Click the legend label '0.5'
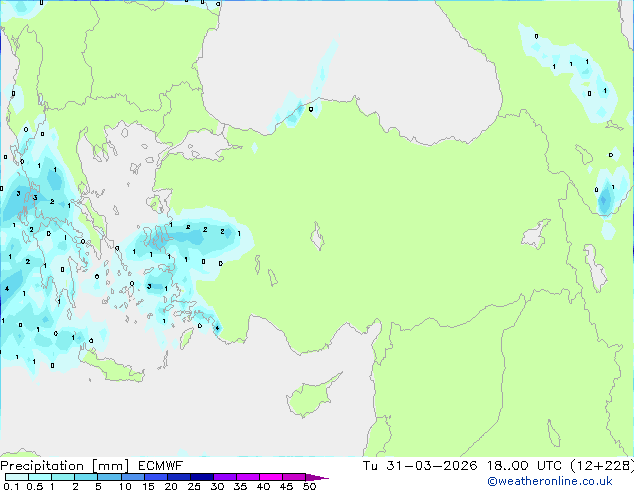Screen dimensions: 634x490 [35, 486]
